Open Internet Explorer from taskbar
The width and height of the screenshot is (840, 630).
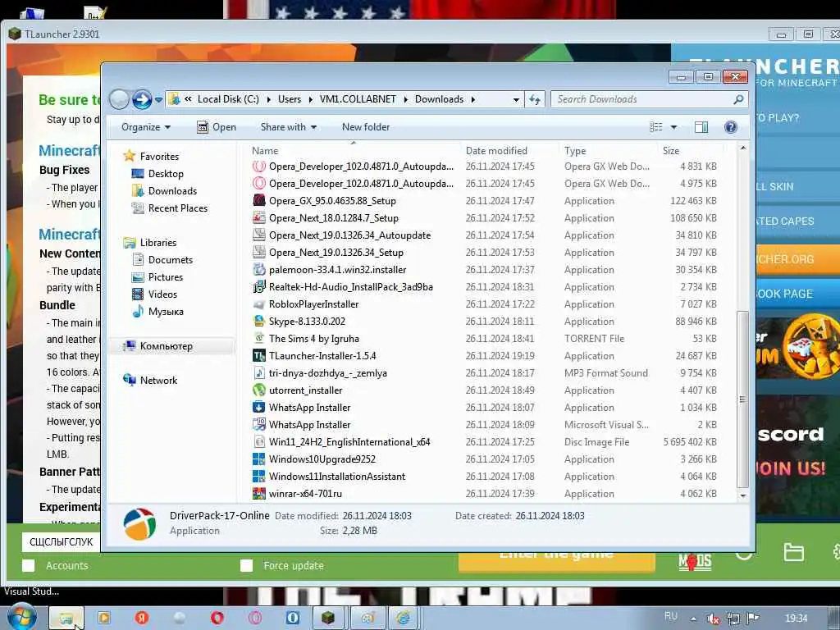(x=404, y=619)
